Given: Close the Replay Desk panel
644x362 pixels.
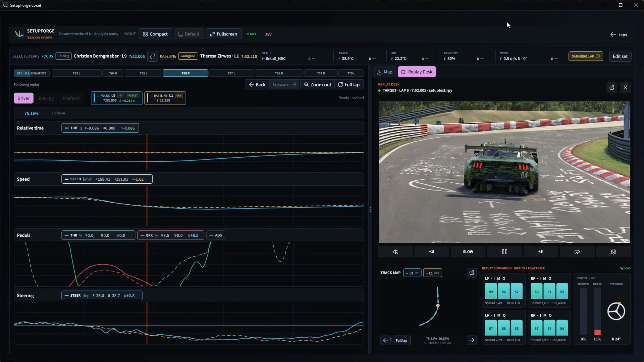Looking at the screenshot, I should click(x=625, y=87).
